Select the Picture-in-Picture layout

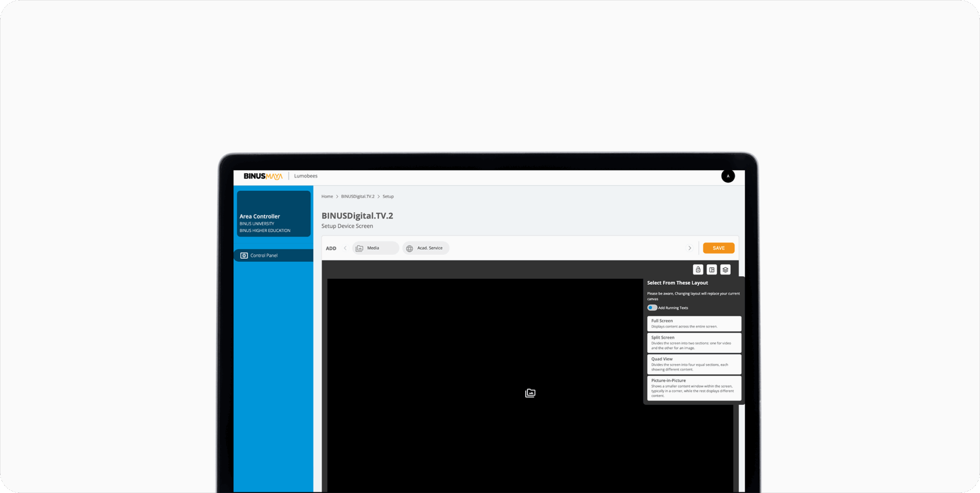pos(694,388)
